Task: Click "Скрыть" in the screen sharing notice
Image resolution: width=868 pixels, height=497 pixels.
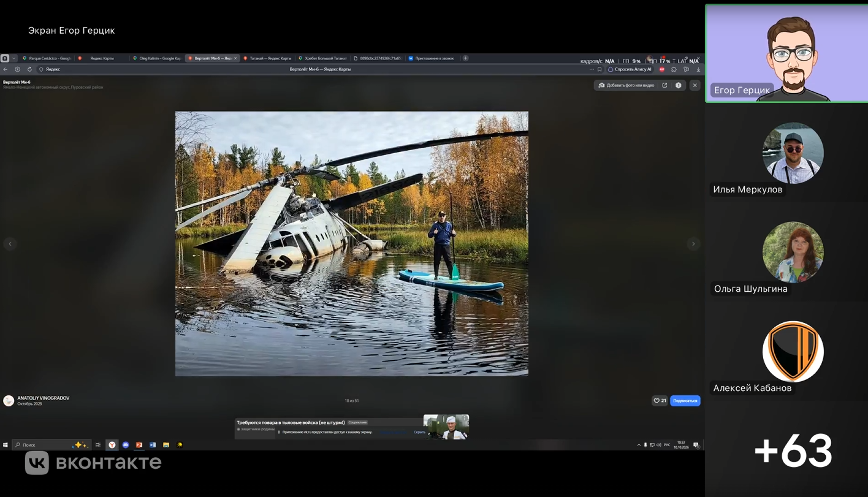Action: [419, 432]
